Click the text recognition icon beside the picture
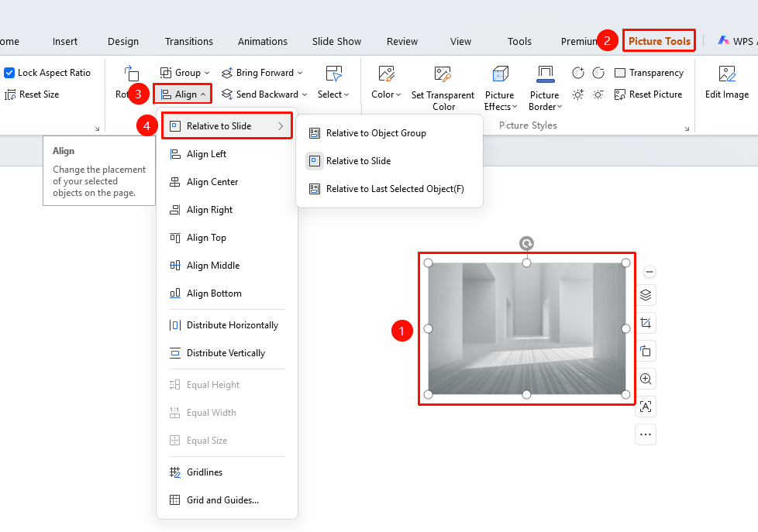This screenshot has height=532, width=758. click(646, 407)
